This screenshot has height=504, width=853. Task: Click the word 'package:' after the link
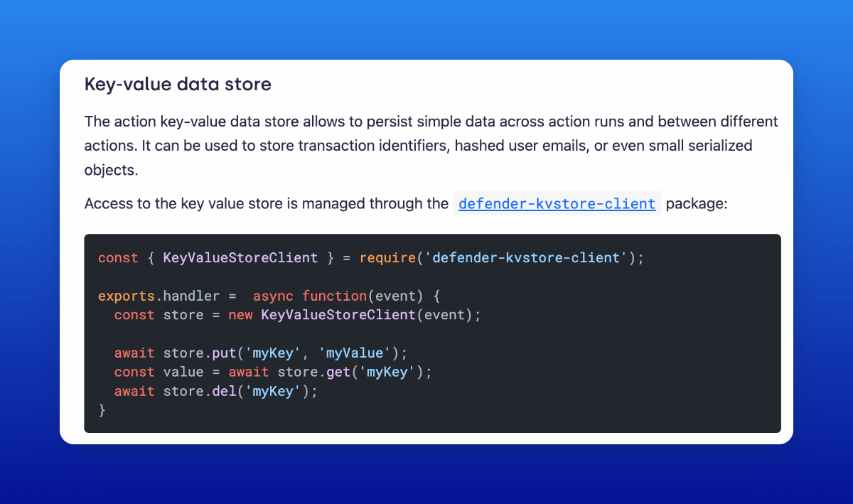[x=697, y=204]
